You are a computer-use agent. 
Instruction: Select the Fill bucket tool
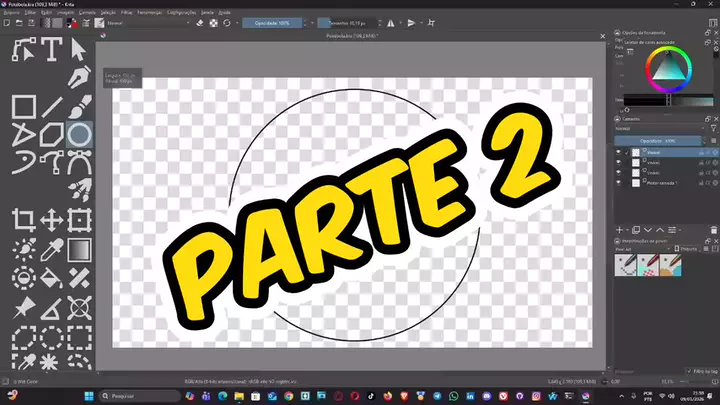pyautogui.click(x=51, y=278)
